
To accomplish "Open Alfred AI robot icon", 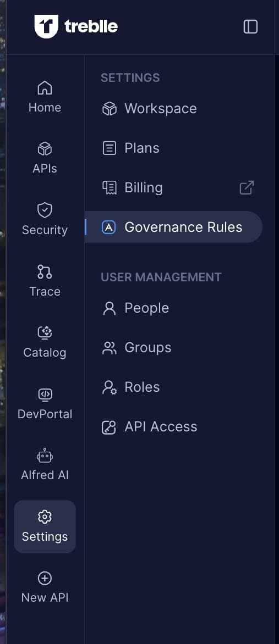I will pyautogui.click(x=45, y=455).
